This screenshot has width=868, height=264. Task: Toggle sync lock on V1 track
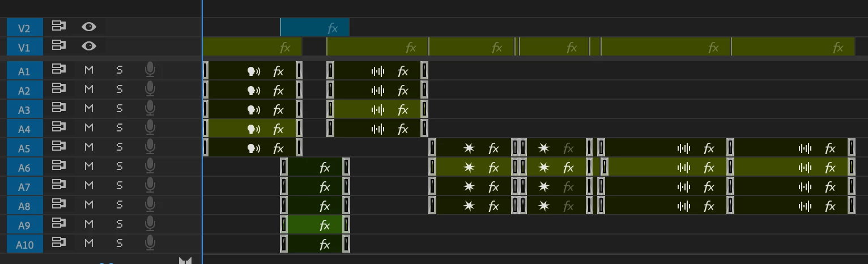(58, 45)
